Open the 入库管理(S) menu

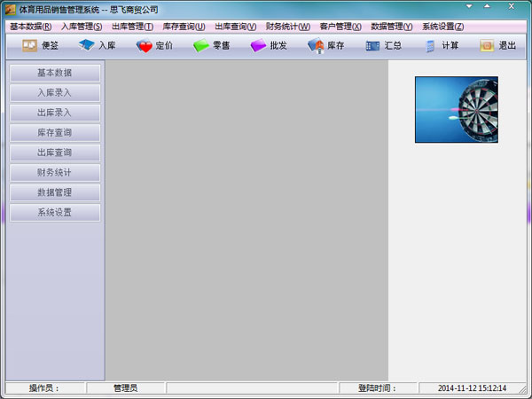tap(82, 27)
